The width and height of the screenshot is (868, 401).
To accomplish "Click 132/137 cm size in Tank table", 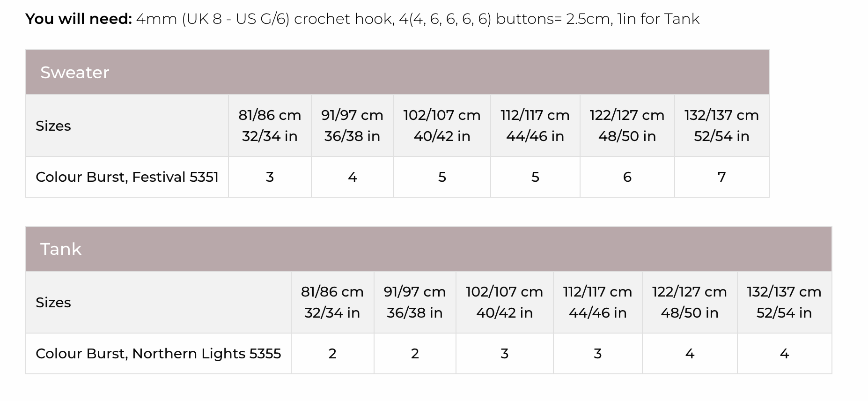I will pos(784,302).
